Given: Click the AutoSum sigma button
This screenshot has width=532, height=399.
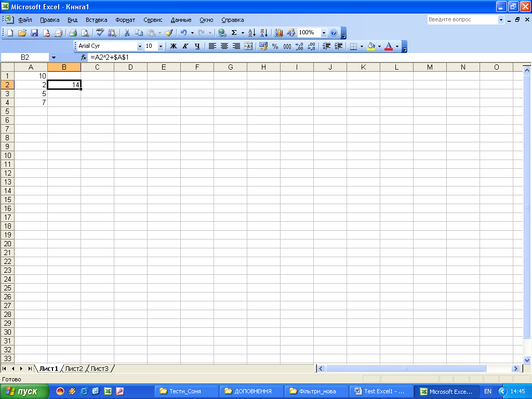Looking at the screenshot, I should point(234,33).
